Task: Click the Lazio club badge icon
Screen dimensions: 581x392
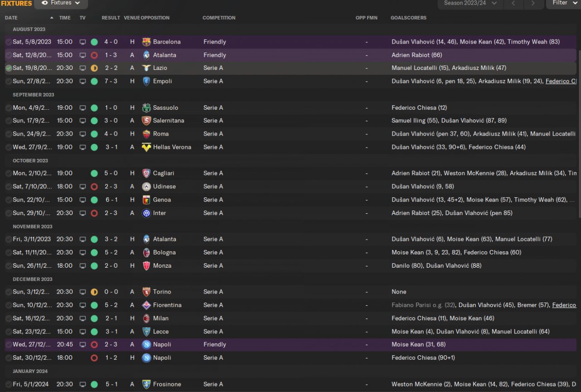Action: coord(146,68)
